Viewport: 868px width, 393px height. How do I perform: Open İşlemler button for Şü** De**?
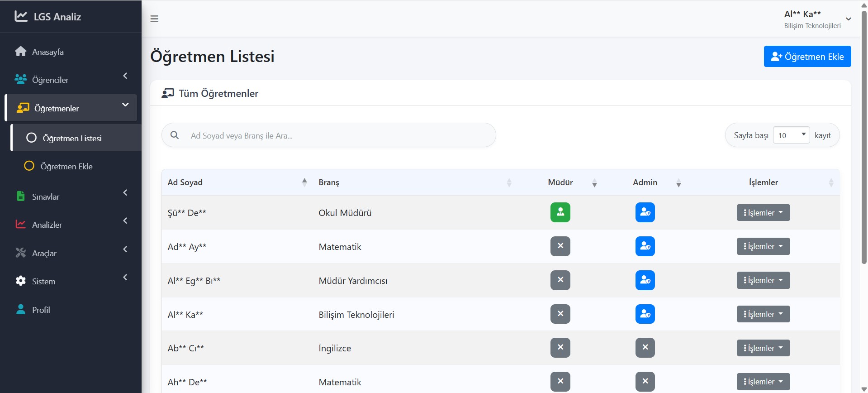[763, 213]
